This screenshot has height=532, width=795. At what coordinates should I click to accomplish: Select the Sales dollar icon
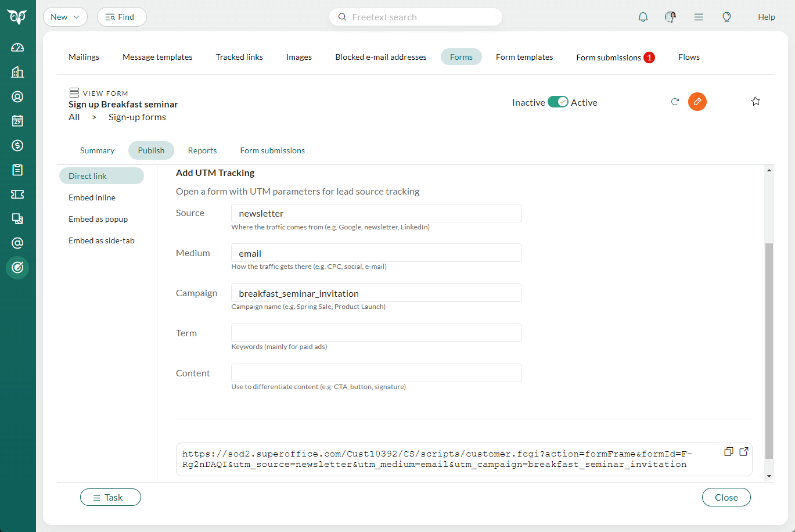pyautogui.click(x=17, y=145)
